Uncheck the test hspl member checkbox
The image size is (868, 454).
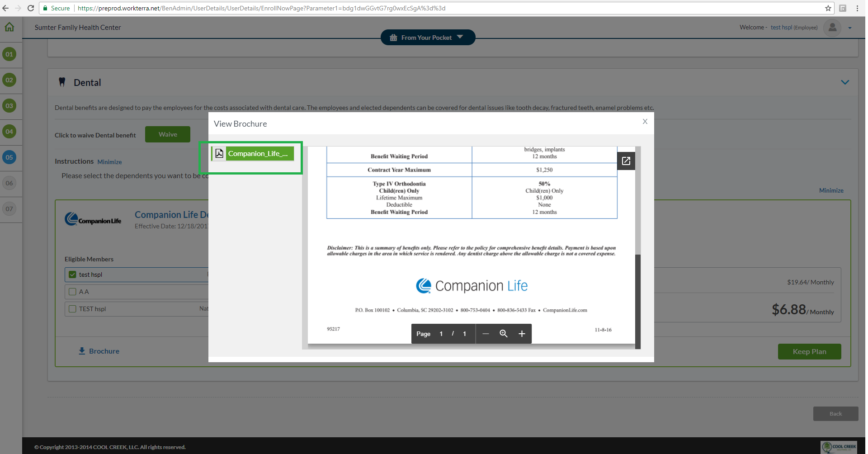(x=72, y=274)
